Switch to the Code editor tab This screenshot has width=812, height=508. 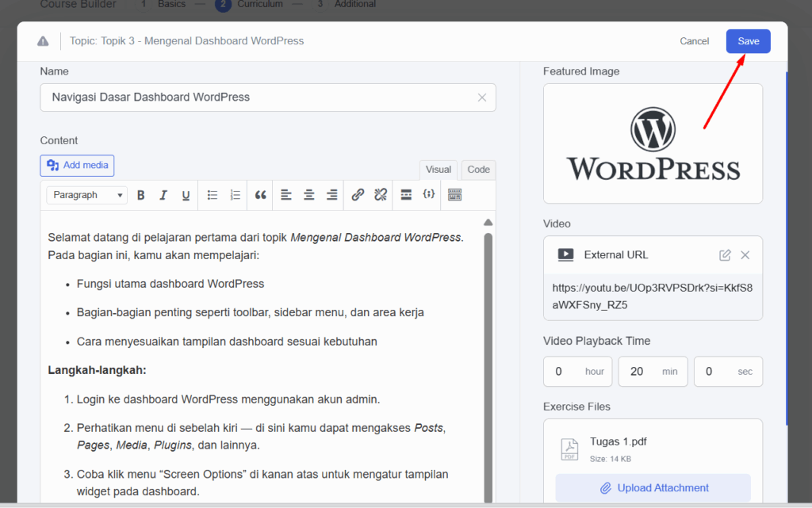pyautogui.click(x=478, y=170)
